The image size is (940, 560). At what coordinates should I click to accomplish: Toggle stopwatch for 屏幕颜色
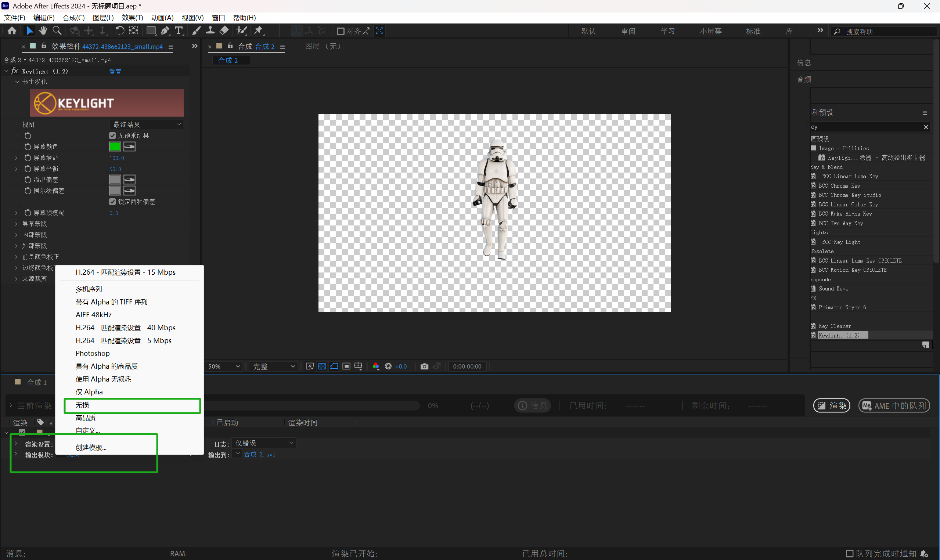pyautogui.click(x=28, y=147)
